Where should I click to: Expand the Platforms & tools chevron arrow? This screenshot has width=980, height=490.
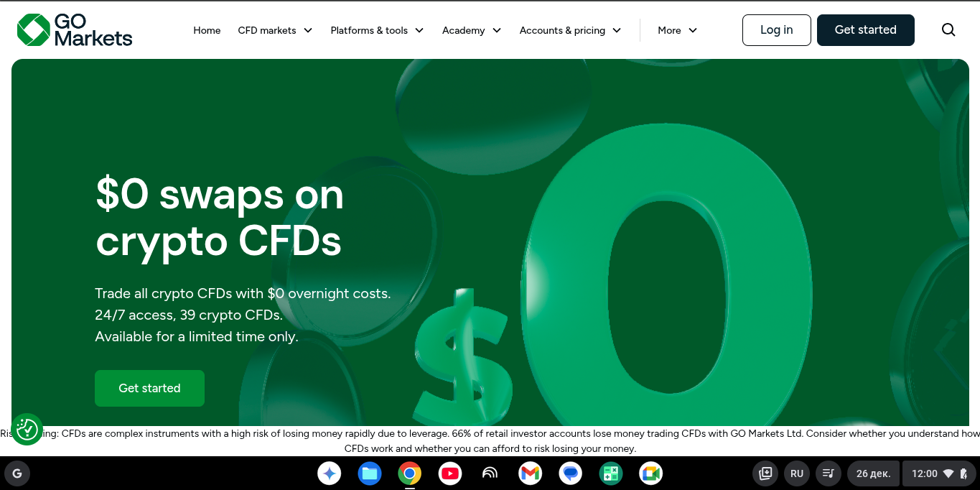(419, 30)
